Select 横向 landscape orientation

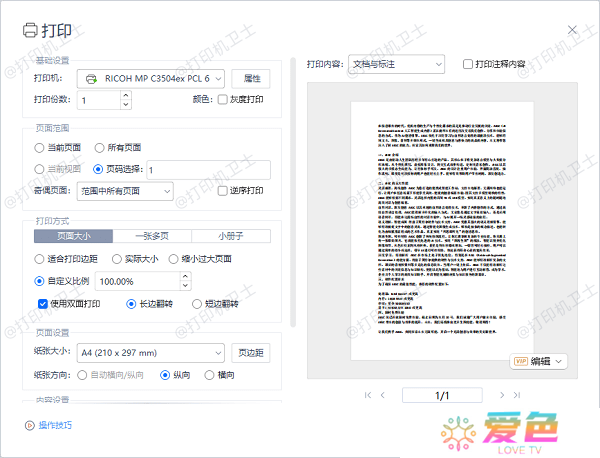[209, 375]
